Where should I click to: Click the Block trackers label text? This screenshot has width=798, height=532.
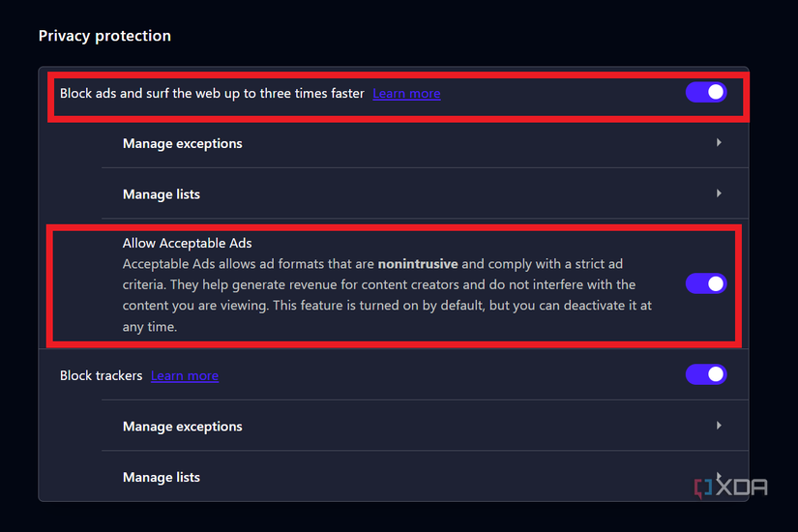coord(102,375)
